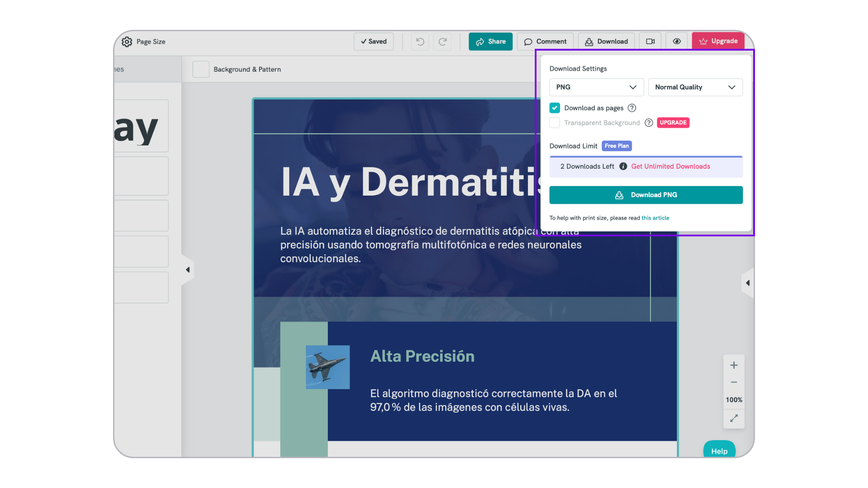
Task: Click the Free Plan badge
Action: tap(617, 146)
